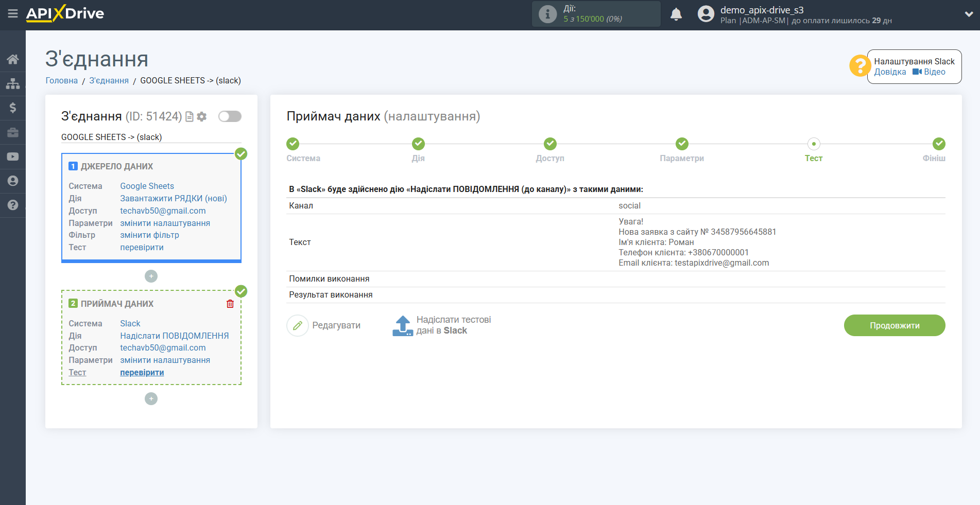Click the Редагувати edit pencil icon

[x=298, y=325]
